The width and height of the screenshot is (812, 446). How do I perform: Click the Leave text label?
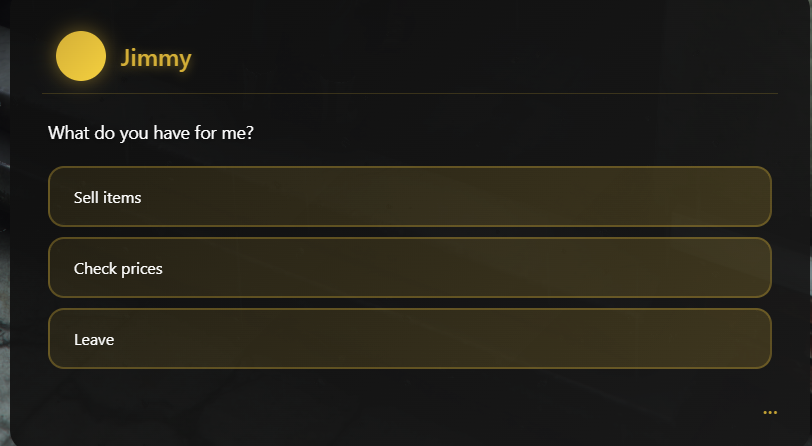(x=94, y=339)
